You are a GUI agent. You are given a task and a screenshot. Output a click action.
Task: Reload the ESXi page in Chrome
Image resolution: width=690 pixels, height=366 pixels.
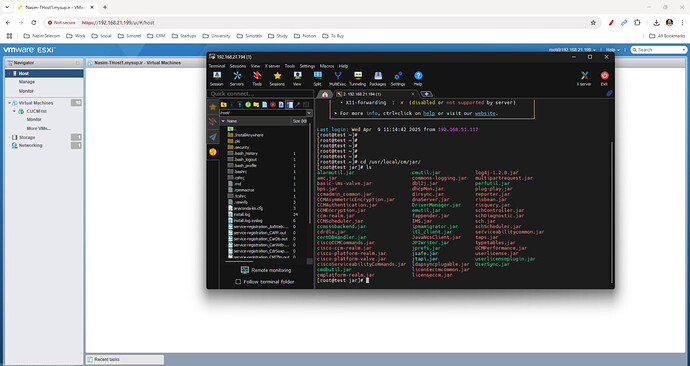33,22
